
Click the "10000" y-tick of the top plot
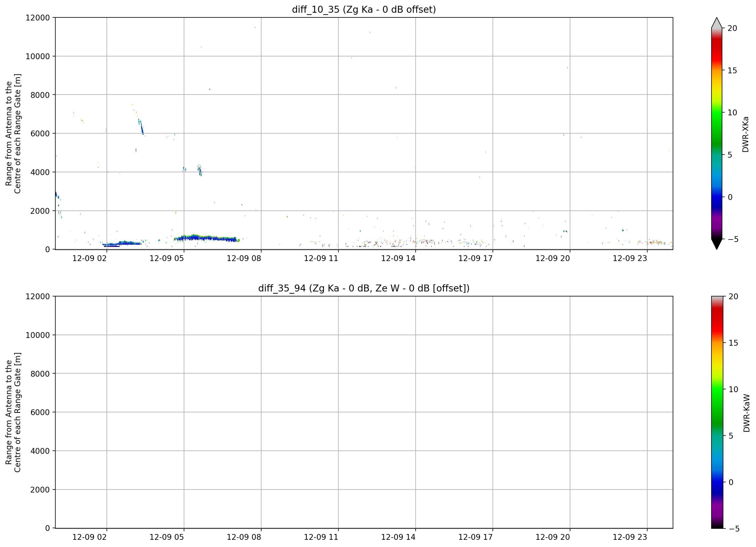pos(38,56)
